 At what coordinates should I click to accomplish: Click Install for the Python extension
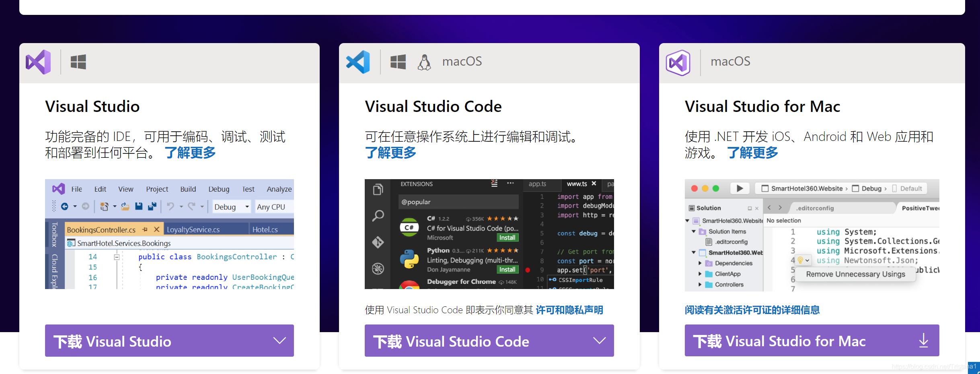pos(507,270)
